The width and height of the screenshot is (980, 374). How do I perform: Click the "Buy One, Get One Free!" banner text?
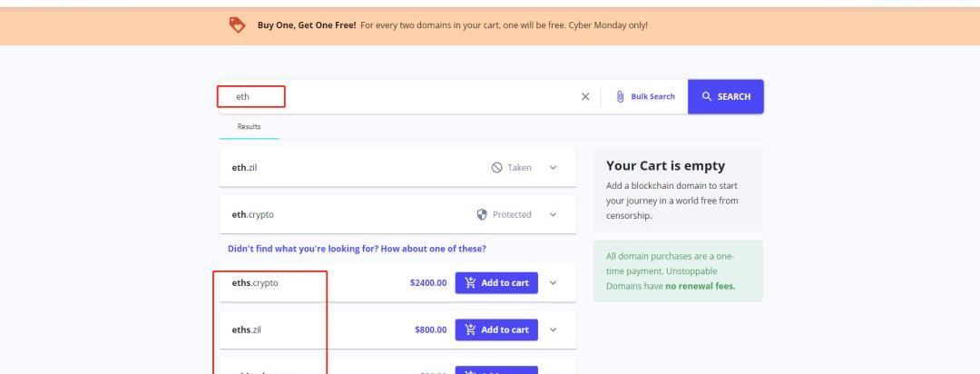point(307,25)
